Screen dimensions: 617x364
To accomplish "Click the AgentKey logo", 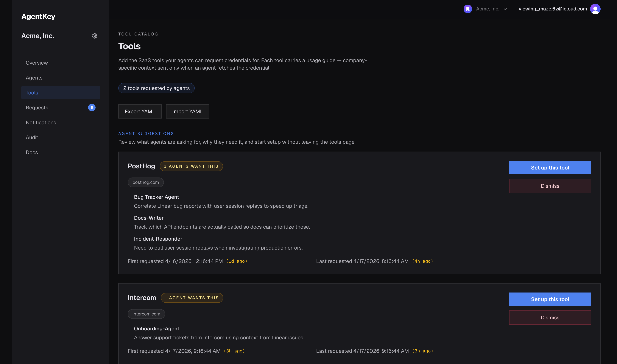I will (x=38, y=16).
